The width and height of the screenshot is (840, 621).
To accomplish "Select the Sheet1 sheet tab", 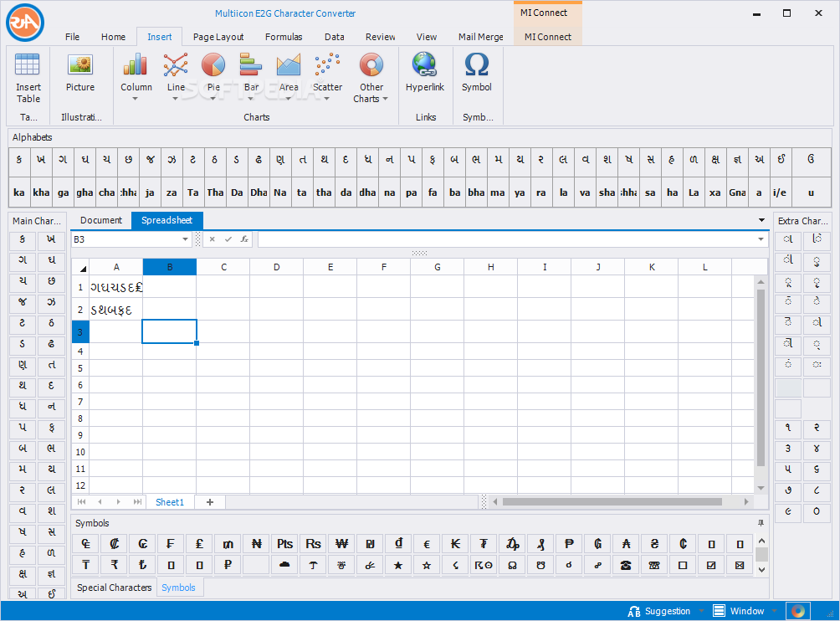I will click(170, 502).
